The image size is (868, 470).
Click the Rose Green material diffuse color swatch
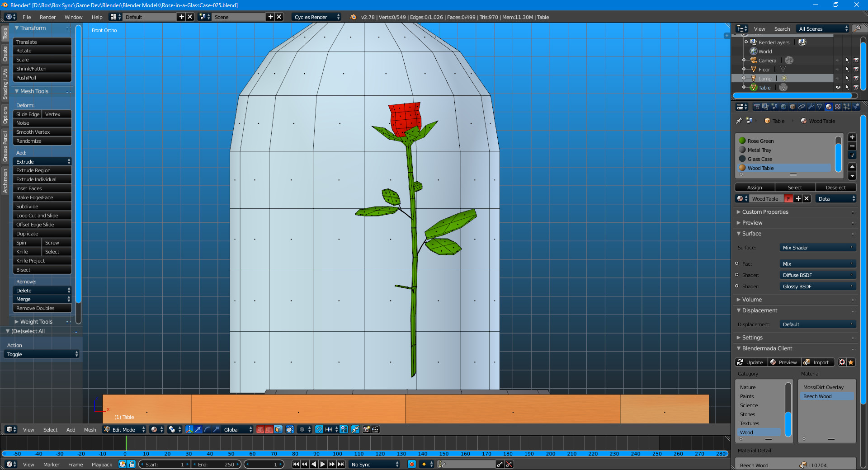click(743, 141)
